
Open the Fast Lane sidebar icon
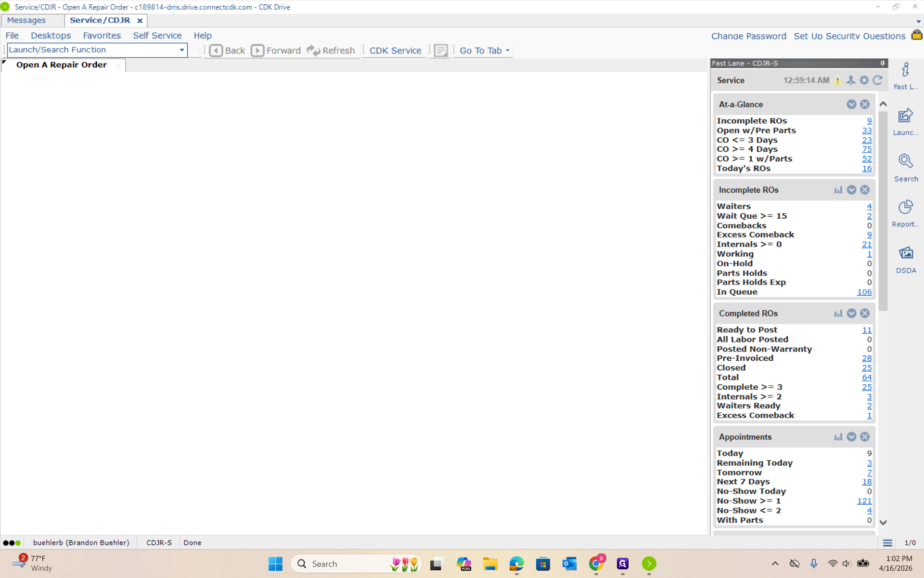coord(905,71)
